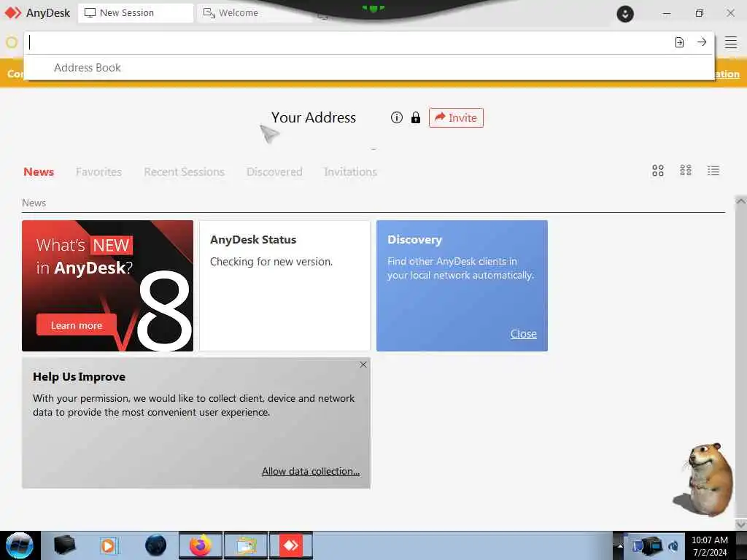Click the dark globe taskbar icon
The width and height of the screenshot is (747, 560).
click(155, 545)
